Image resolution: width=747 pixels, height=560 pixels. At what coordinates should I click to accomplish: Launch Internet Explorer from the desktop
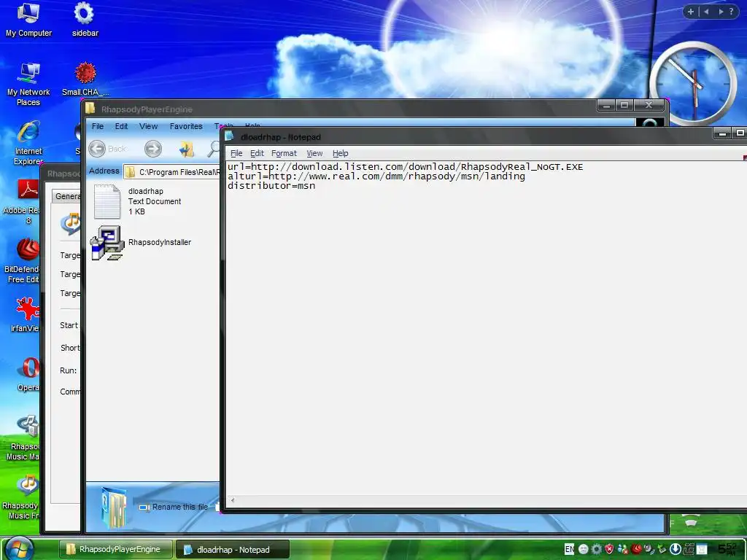pos(28,144)
